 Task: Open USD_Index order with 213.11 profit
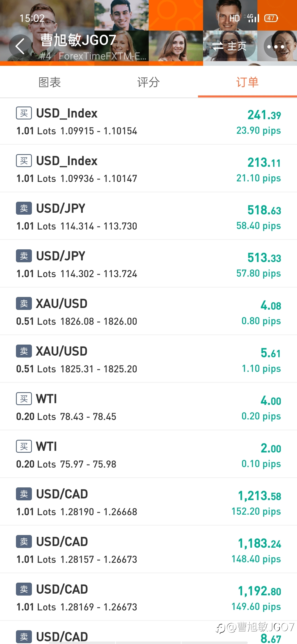[x=148, y=168]
